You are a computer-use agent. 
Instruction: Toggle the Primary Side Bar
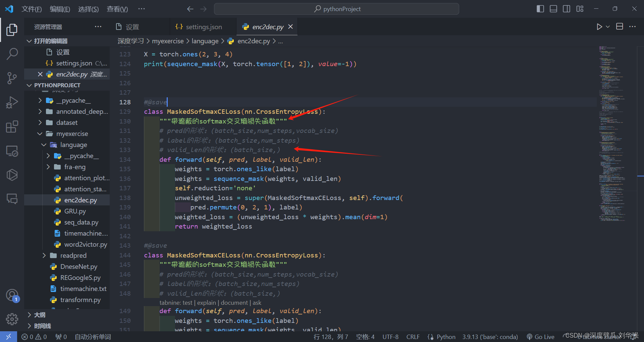click(x=540, y=9)
